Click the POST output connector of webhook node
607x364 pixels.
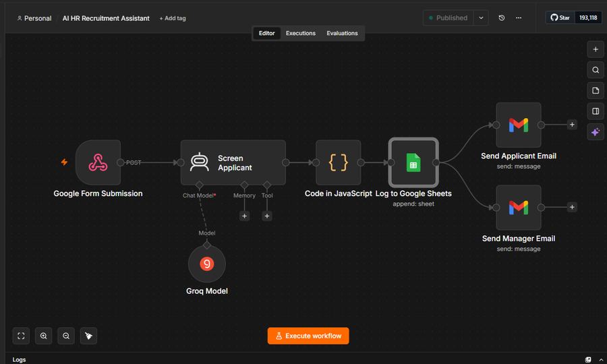tap(121, 162)
